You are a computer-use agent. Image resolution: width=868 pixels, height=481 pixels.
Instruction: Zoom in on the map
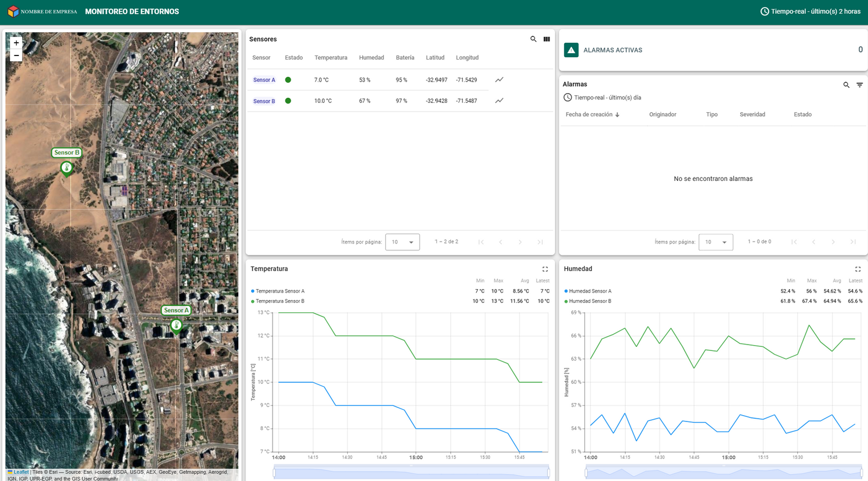pos(16,43)
